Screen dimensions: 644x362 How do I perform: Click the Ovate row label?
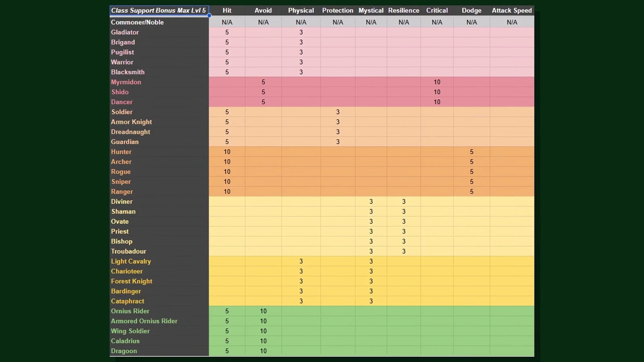(x=120, y=222)
